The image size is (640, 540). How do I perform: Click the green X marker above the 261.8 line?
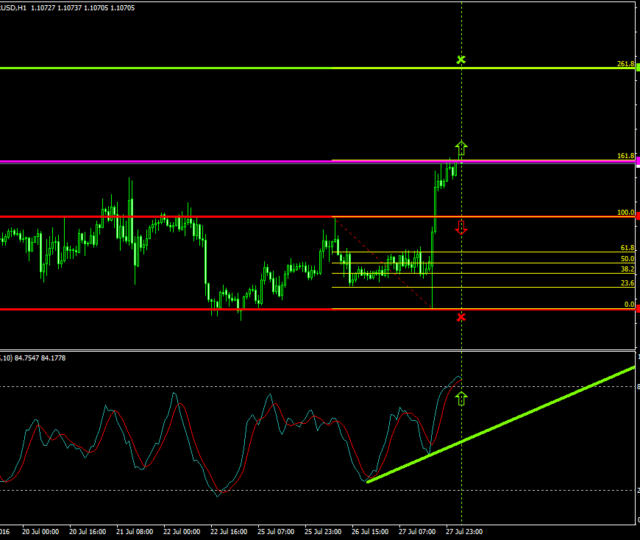[x=461, y=60]
